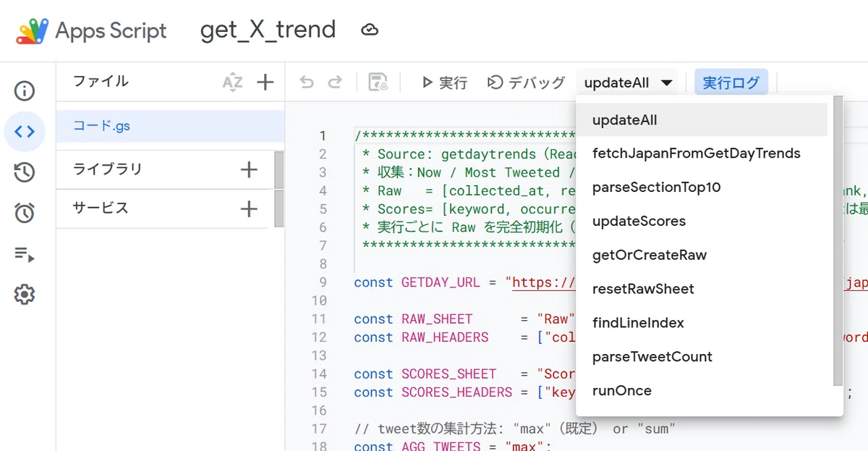The image size is (868, 451).
Task: Click the GETDAY_URL link string in code
Action: 544,282
